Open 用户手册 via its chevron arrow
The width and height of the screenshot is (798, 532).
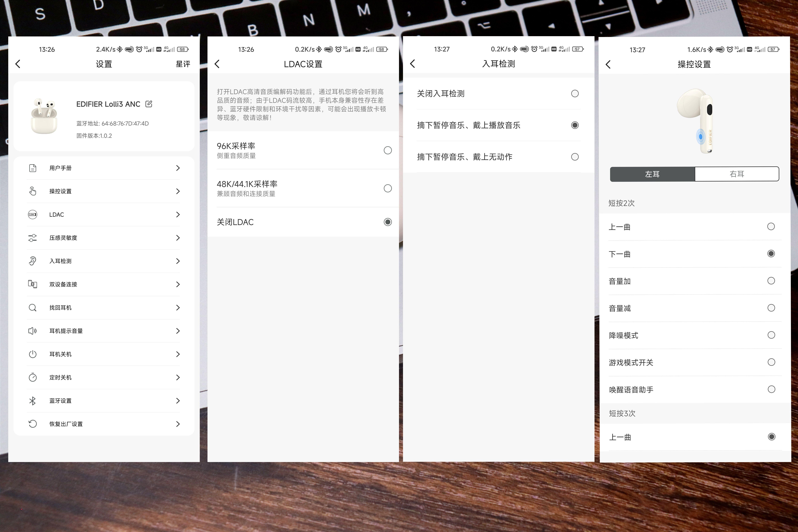tap(178, 168)
